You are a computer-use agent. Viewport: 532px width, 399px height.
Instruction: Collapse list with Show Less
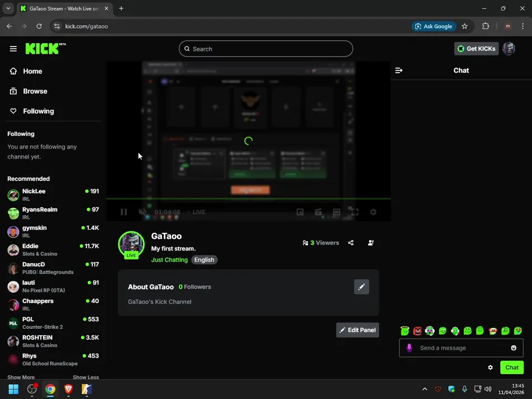coord(86,377)
